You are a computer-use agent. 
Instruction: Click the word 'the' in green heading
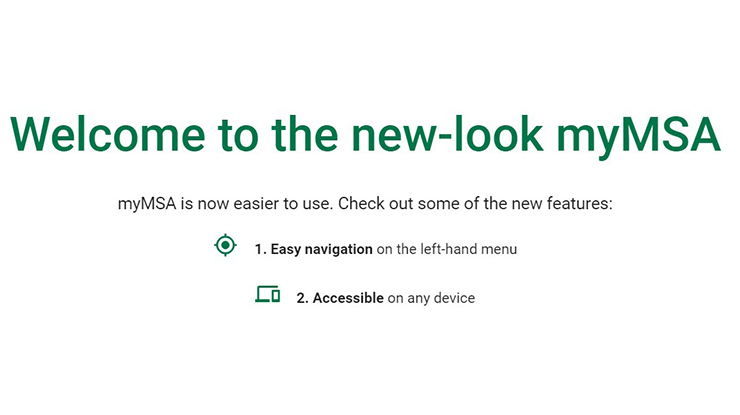(x=305, y=133)
